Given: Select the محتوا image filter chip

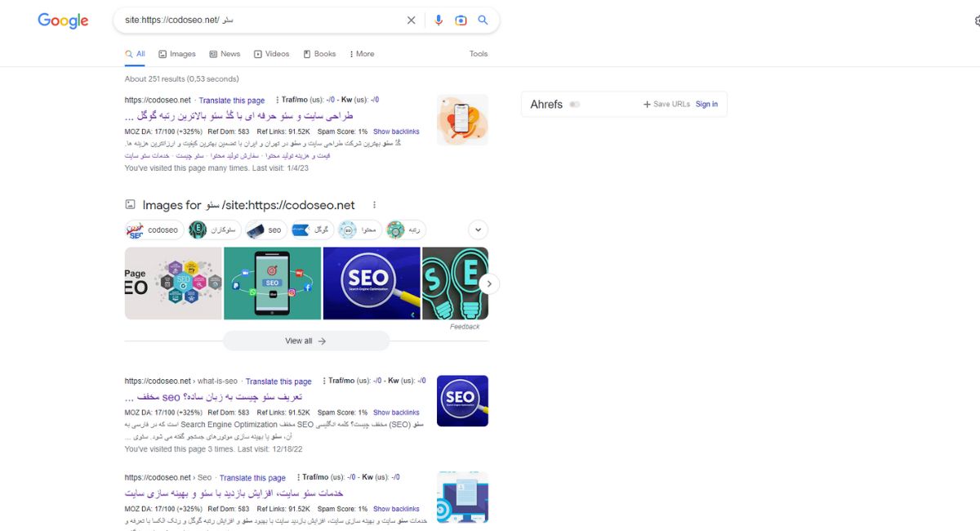Looking at the screenshot, I should (359, 230).
